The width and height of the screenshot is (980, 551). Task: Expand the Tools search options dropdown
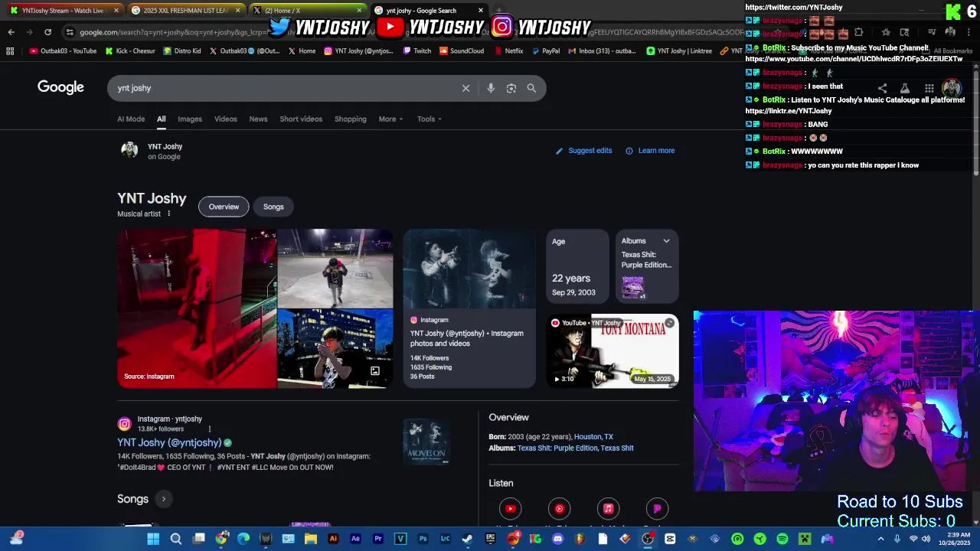tap(430, 119)
